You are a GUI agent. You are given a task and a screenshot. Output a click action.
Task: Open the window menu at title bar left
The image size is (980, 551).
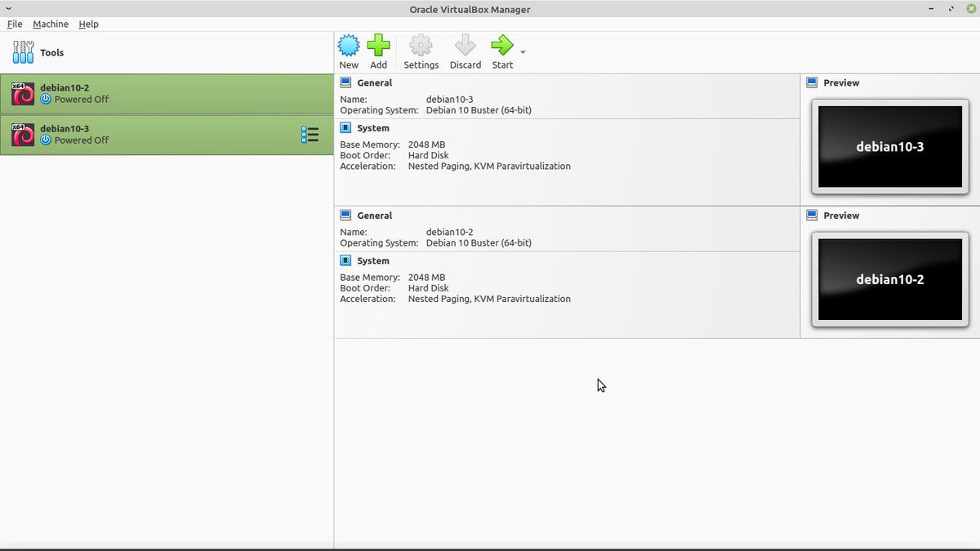coord(8,8)
